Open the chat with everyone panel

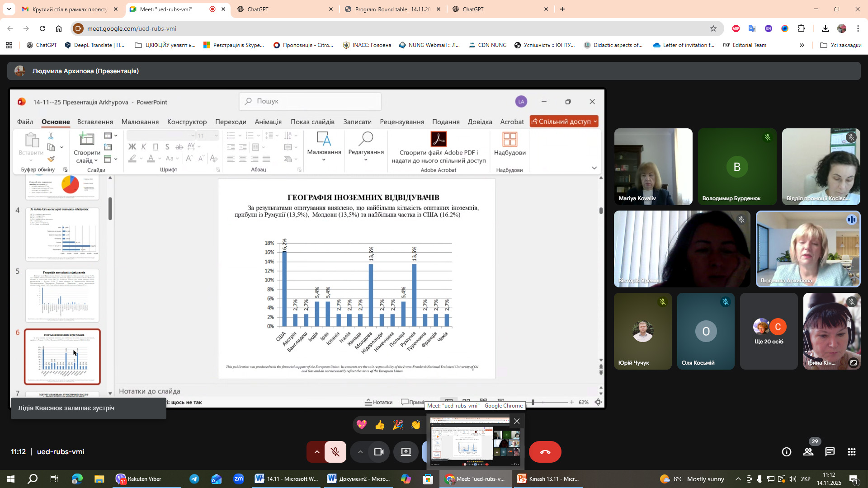(x=830, y=452)
